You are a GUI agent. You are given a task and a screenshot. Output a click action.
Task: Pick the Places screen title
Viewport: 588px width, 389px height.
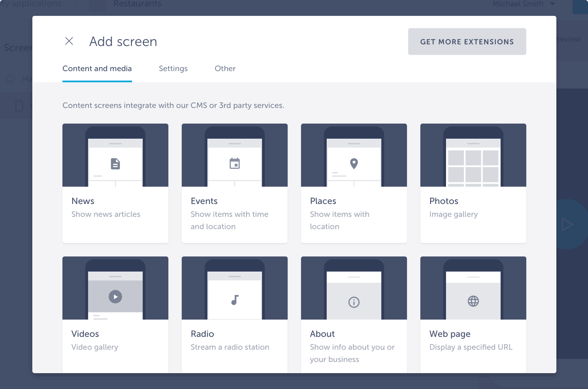[323, 201]
